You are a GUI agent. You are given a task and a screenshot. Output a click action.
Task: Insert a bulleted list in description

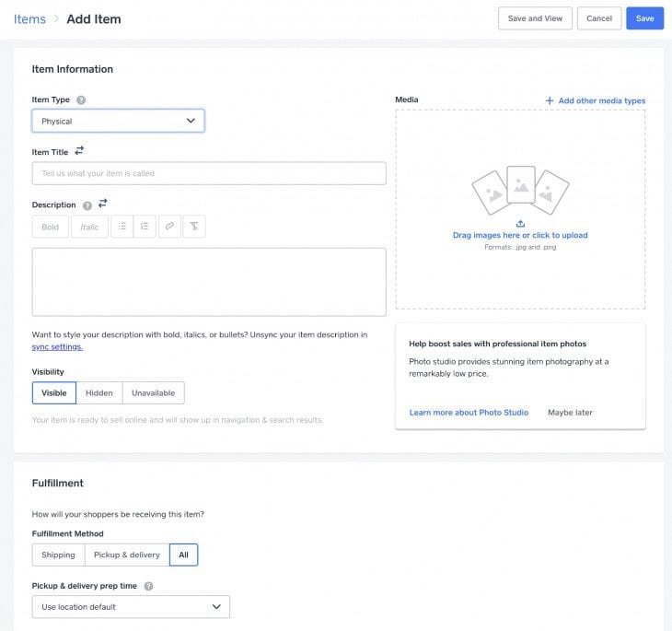(122, 227)
